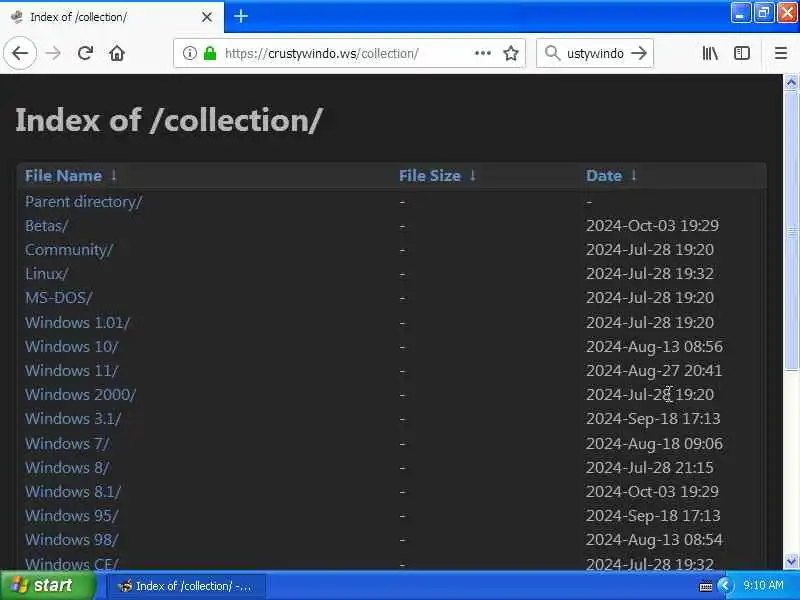Expand hidden tray icons arrow

point(724,585)
